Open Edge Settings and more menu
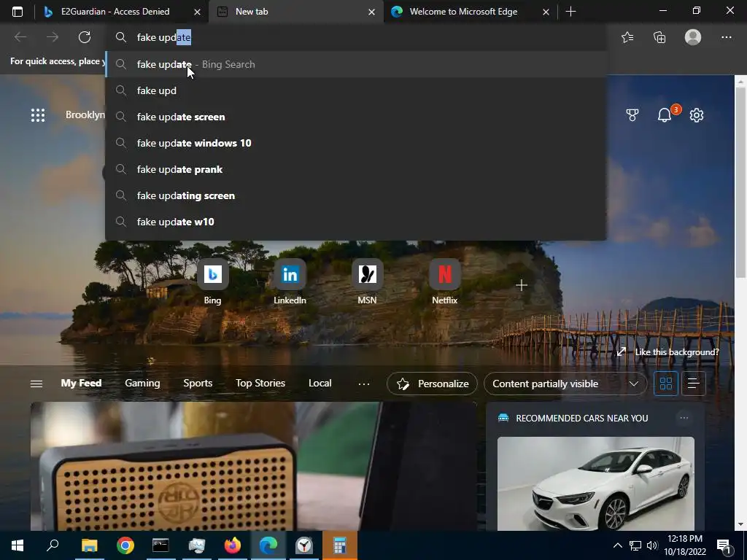Image resolution: width=747 pixels, height=560 pixels. [x=726, y=37]
